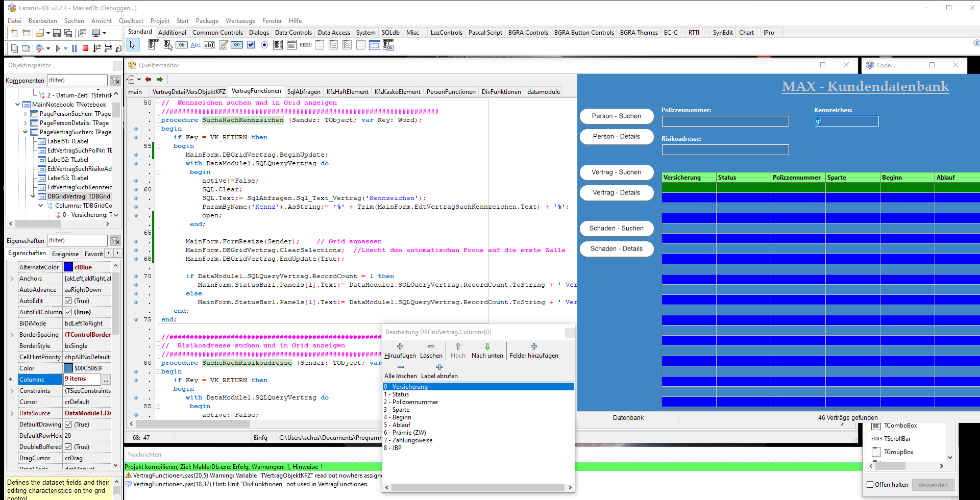Click the Schaden - Suchen button

click(616, 229)
